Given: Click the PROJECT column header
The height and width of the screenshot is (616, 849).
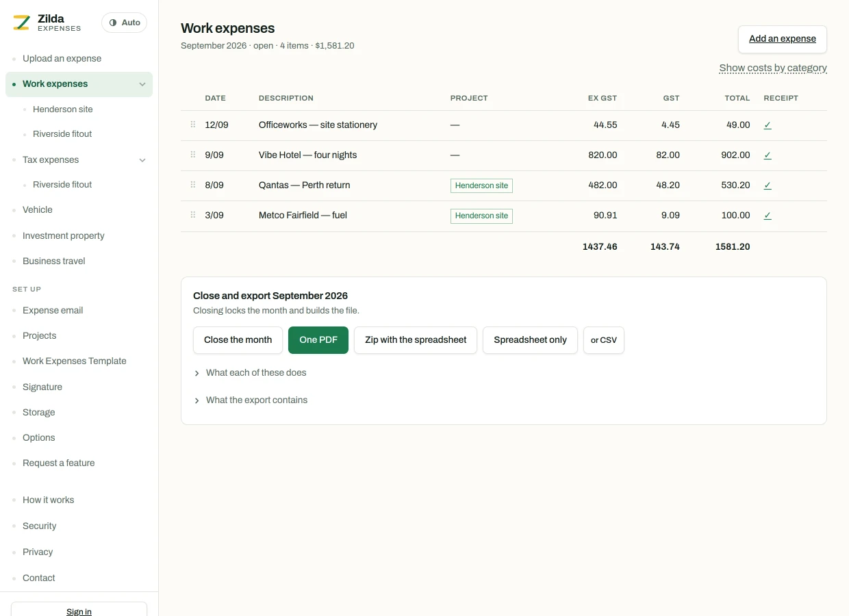Looking at the screenshot, I should point(469,98).
